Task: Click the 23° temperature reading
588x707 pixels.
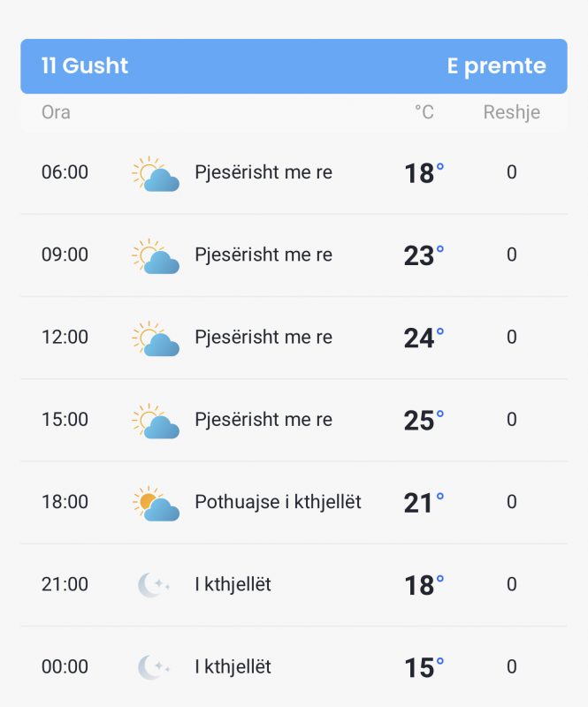Action: click(424, 255)
